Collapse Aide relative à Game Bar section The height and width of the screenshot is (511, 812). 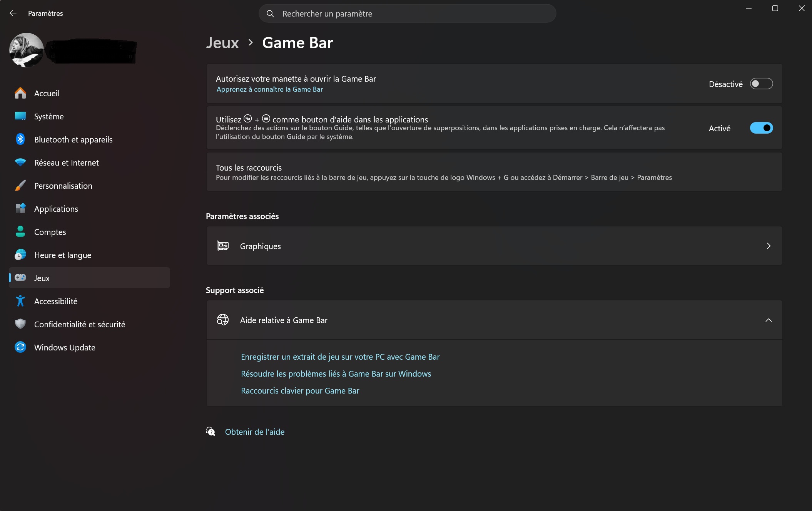(768, 320)
